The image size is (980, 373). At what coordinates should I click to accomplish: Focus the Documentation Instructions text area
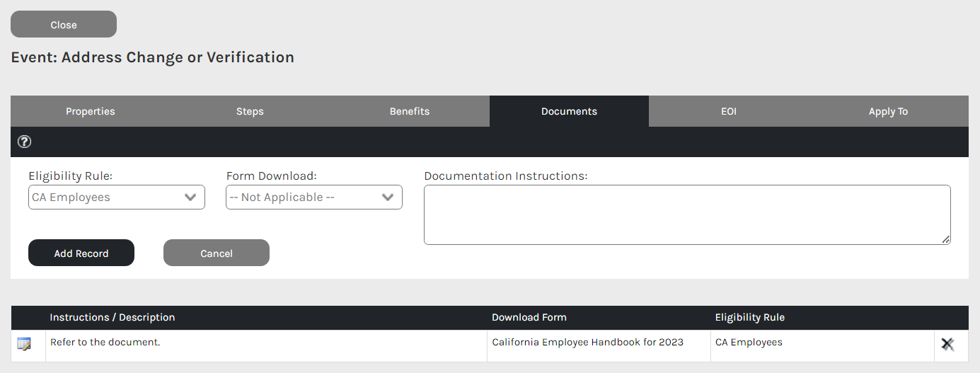click(687, 215)
